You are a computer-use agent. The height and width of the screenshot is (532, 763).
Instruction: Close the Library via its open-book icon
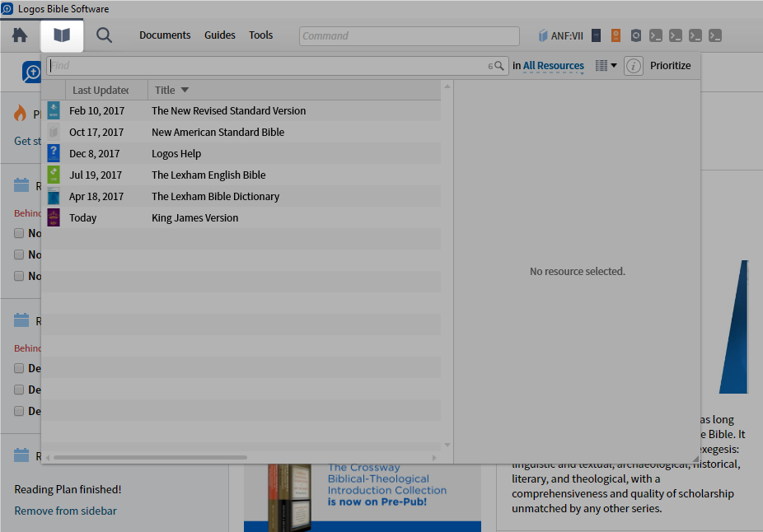pos(62,35)
